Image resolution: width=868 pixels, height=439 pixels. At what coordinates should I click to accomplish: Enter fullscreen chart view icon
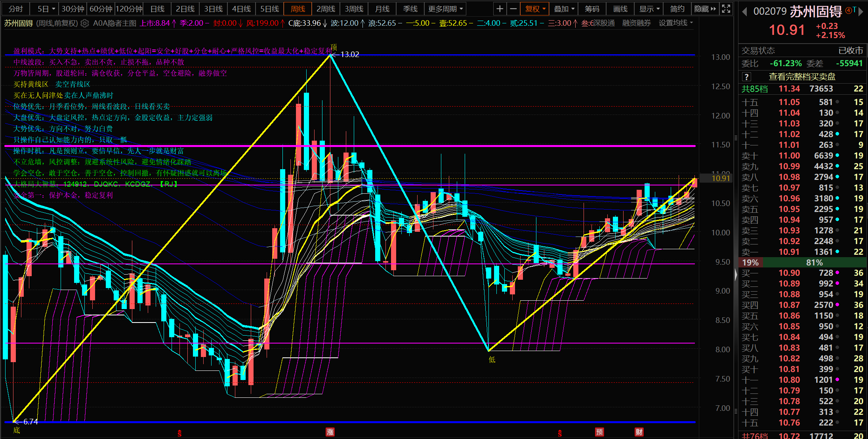pyautogui.click(x=726, y=9)
